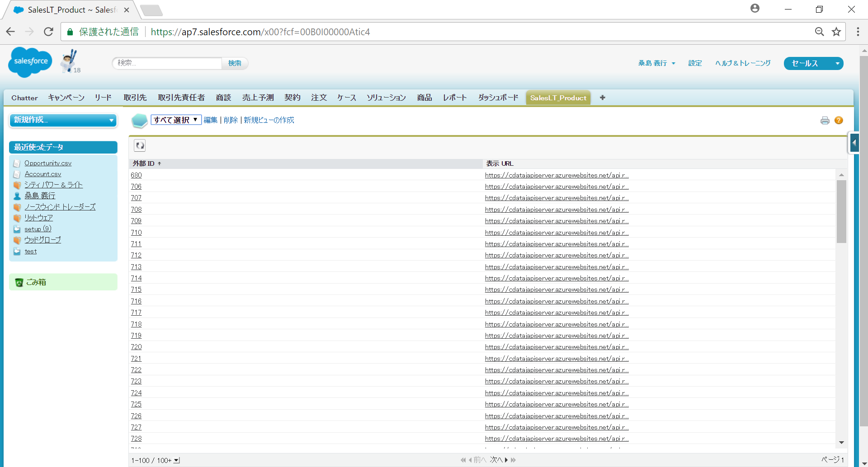Click the printable view printer icon

pos(825,120)
